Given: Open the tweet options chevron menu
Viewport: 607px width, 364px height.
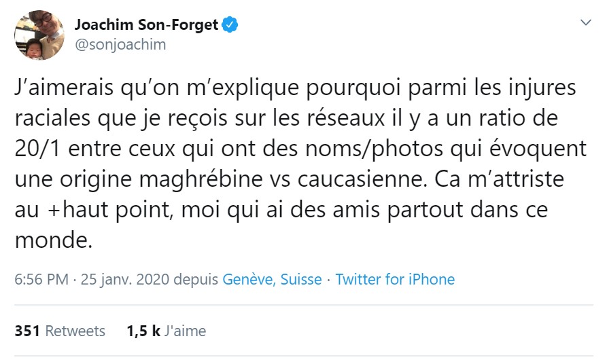Looking at the screenshot, I should [585, 23].
